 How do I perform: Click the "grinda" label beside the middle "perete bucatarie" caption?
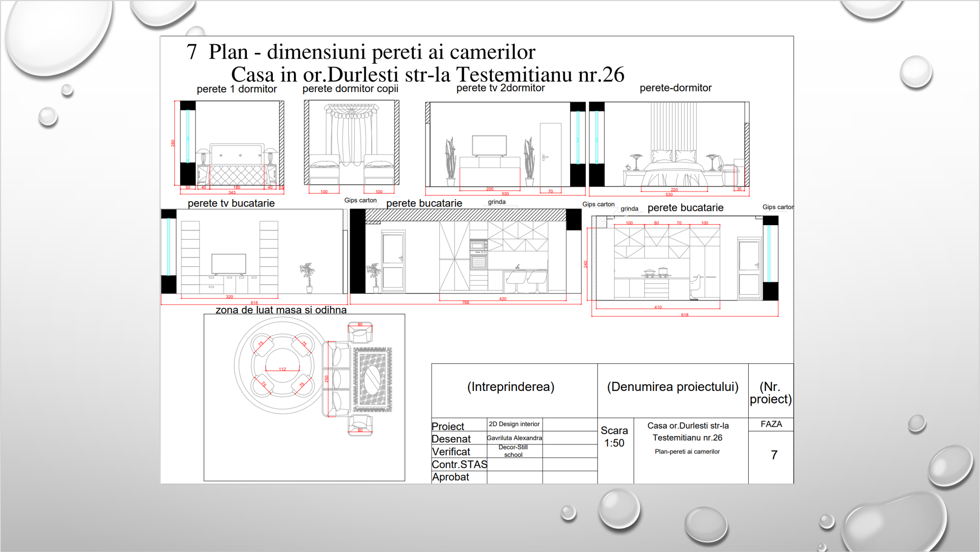click(x=496, y=202)
